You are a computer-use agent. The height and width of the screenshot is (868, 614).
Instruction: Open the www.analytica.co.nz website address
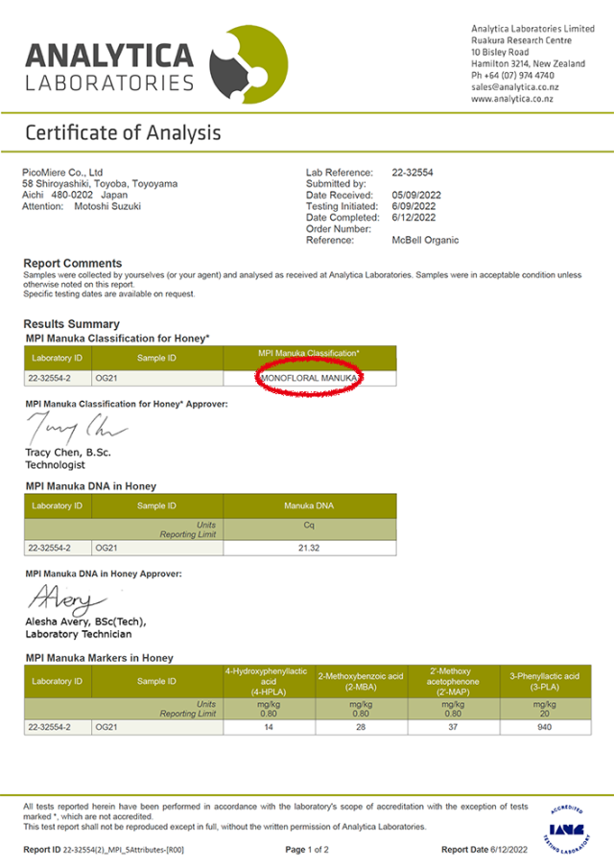click(x=512, y=99)
